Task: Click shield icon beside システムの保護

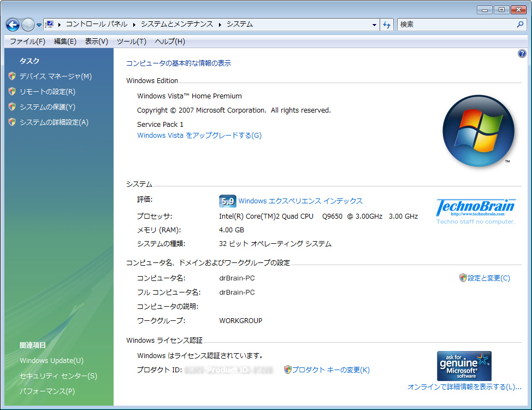Action: click(x=12, y=107)
